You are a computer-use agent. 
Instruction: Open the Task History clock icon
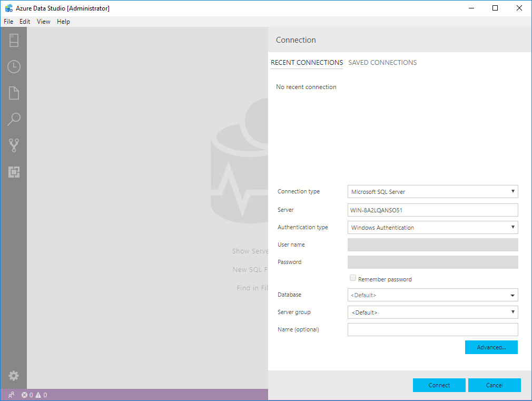(14, 66)
